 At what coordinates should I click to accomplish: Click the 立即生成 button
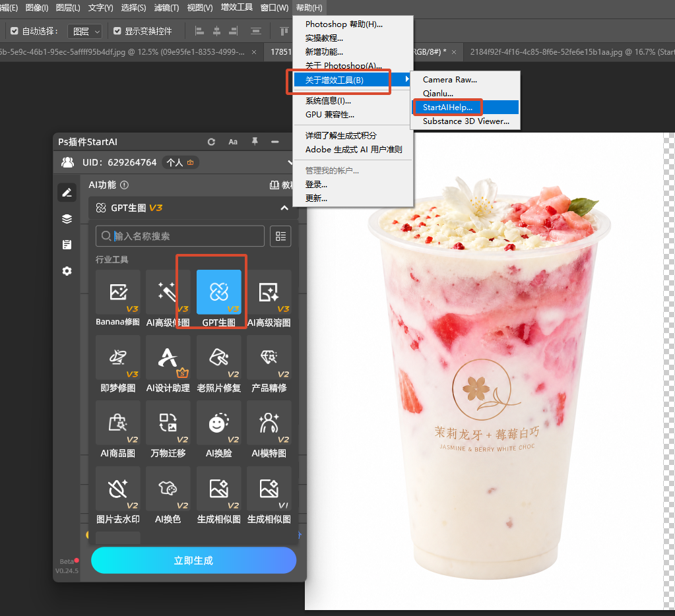194,560
